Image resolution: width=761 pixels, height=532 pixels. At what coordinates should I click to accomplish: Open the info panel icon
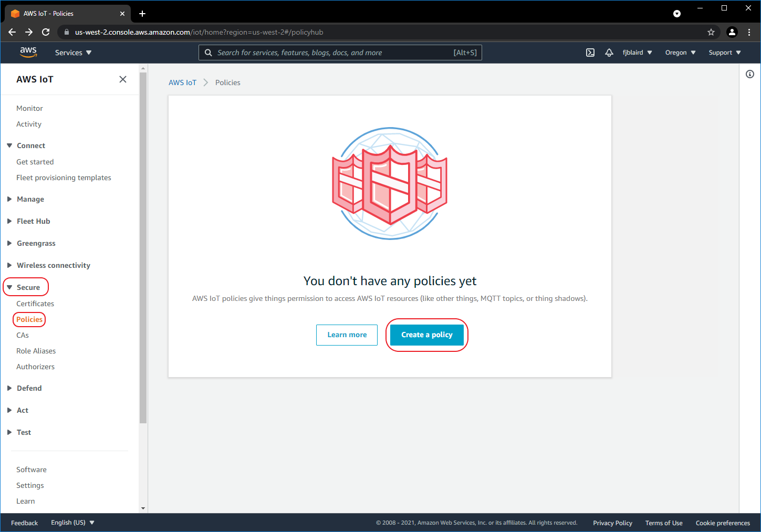tap(750, 74)
